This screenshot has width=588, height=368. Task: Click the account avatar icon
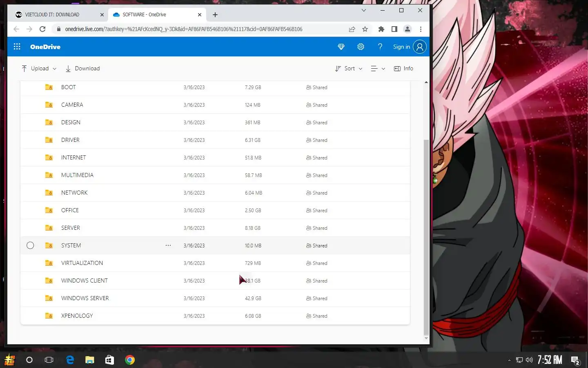pyautogui.click(x=420, y=47)
